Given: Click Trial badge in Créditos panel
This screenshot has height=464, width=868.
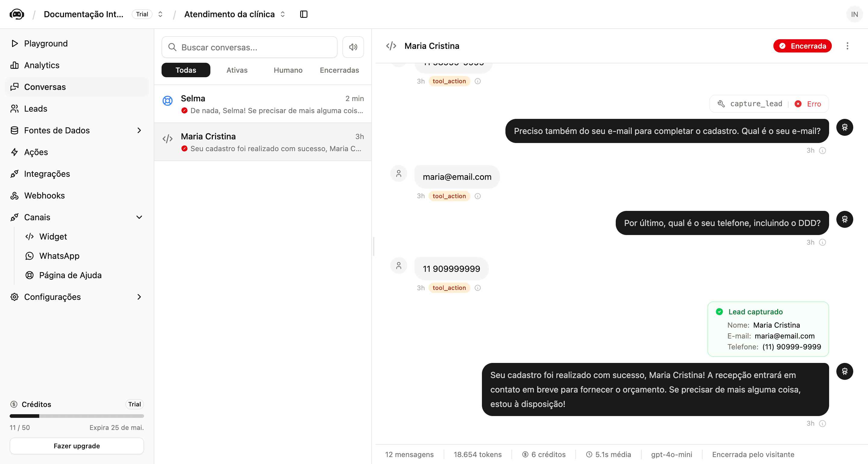Looking at the screenshot, I should pyautogui.click(x=134, y=404).
